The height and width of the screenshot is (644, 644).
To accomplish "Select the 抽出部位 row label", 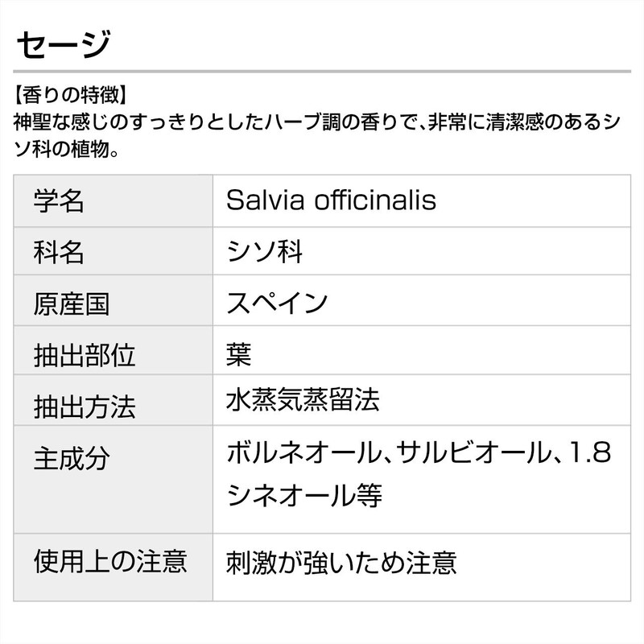I will tap(85, 355).
